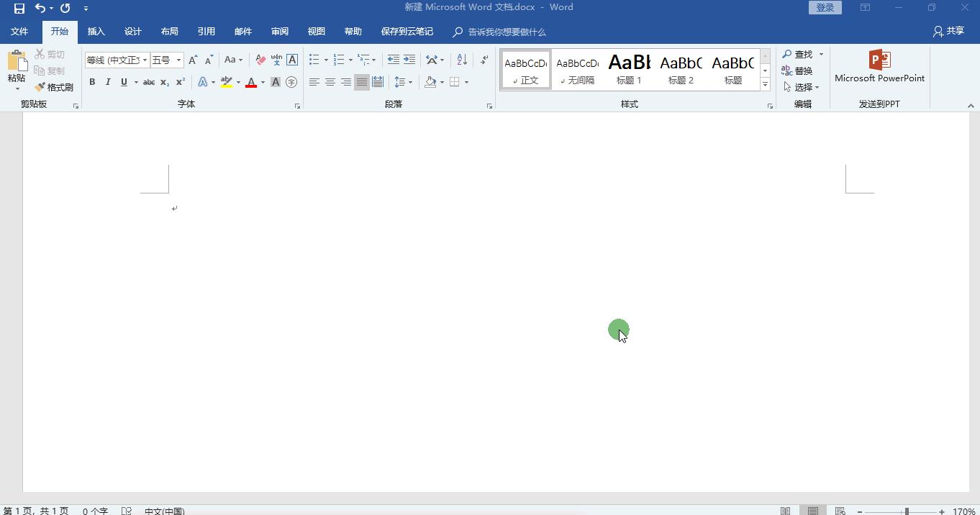This screenshot has width=980, height=515.
Task: Click the distributed alignment icon
Action: pyautogui.click(x=378, y=82)
